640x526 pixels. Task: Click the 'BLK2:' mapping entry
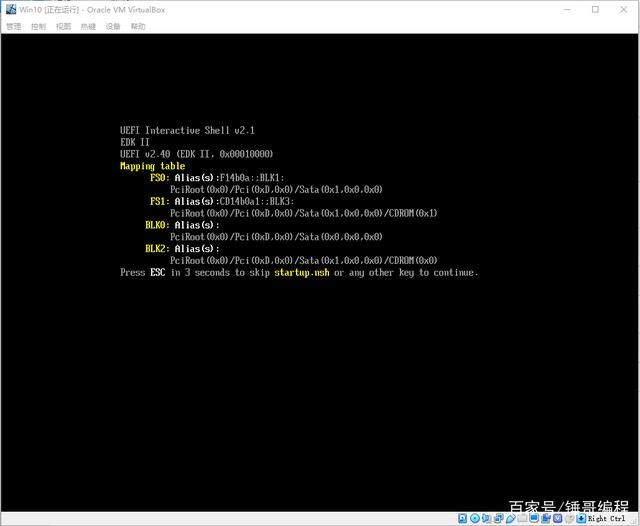tap(157, 249)
